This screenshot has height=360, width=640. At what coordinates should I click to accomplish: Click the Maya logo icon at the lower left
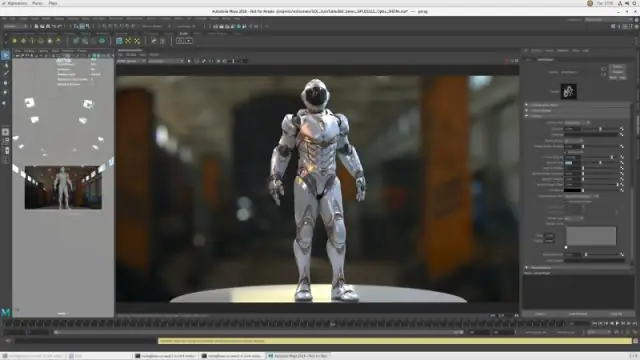click(x=6, y=312)
